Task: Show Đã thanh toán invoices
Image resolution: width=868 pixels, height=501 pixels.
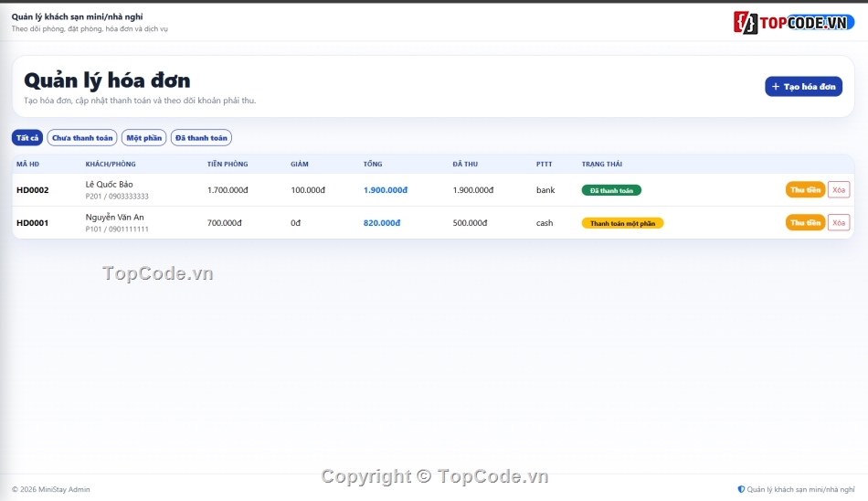Action: point(201,138)
